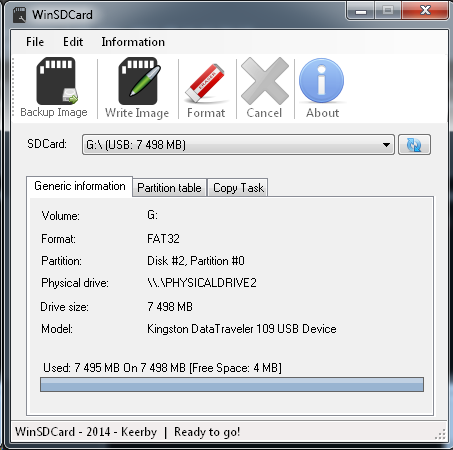Click the Used 7 495 MB free space text

(x=162, y=368)
